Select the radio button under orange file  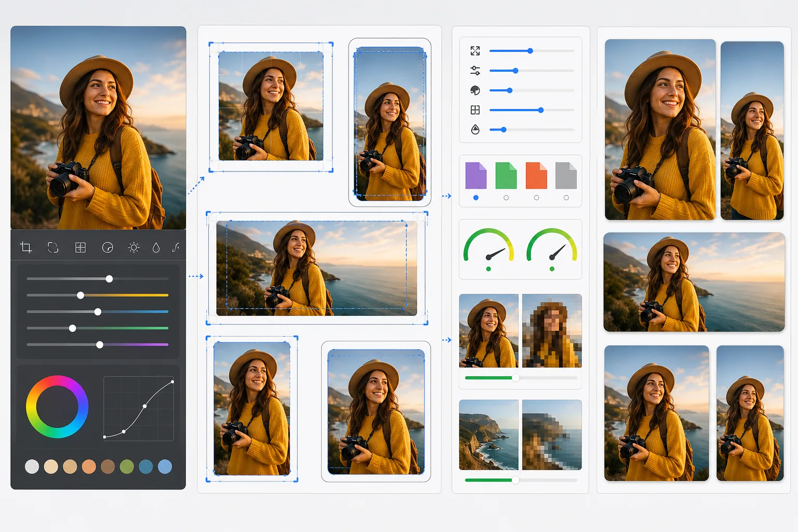(x=536, y=197)
